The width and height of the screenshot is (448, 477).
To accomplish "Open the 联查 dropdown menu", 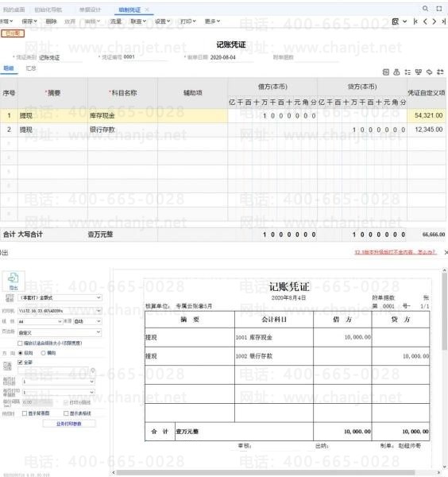I will [138, 21].
